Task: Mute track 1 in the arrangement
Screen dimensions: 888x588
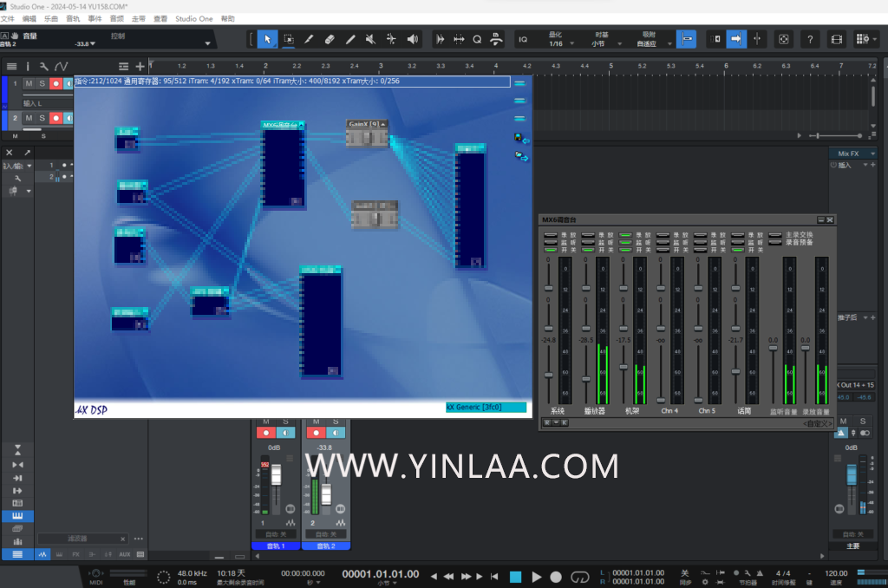Action: coord(29,83)
